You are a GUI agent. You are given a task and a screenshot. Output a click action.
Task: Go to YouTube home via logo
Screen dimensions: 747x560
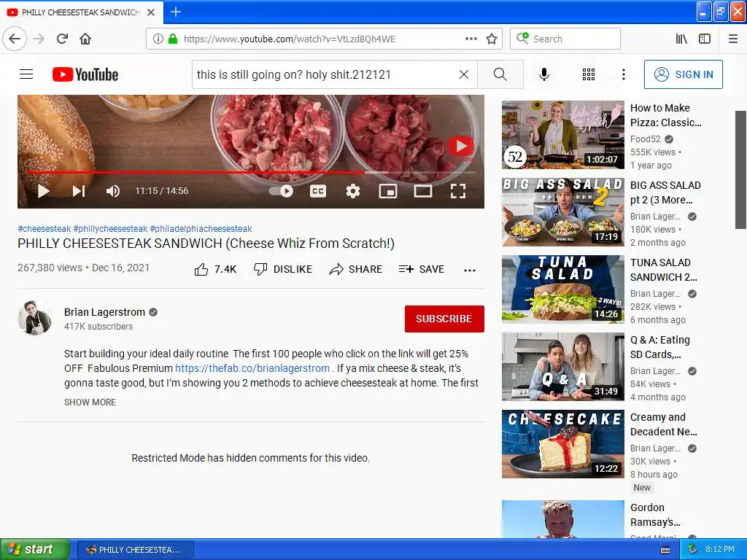point(85,74)
